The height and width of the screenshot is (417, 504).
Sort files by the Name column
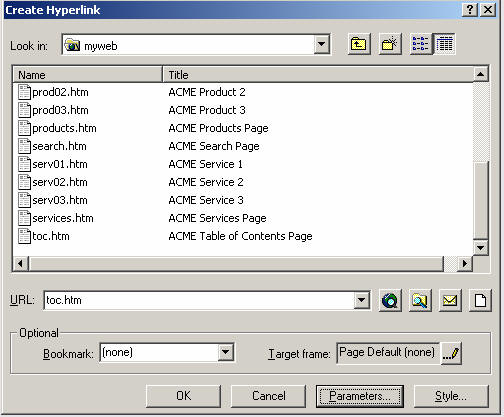point(87,75)
